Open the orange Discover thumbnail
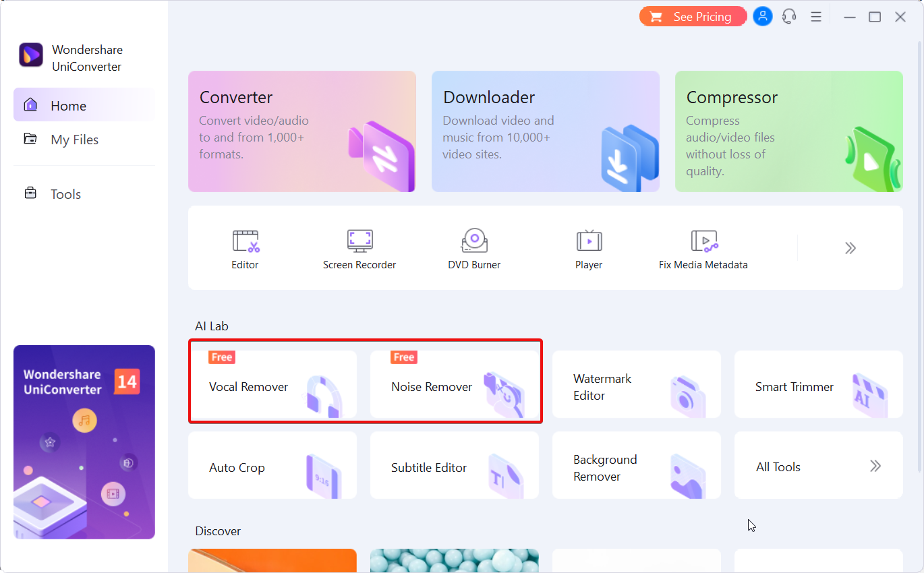Viewport: 924px width, 573px height. click(272, 561)
